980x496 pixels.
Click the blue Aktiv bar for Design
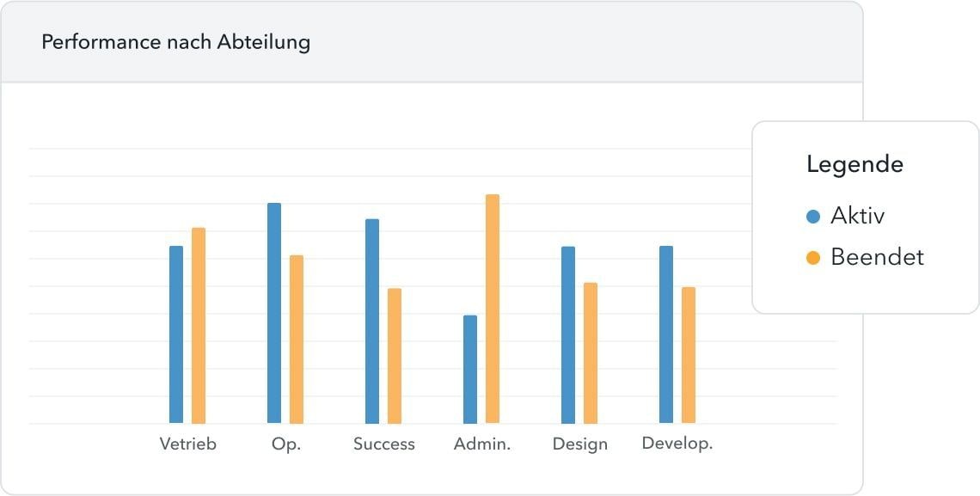click(x=568, y=334)
